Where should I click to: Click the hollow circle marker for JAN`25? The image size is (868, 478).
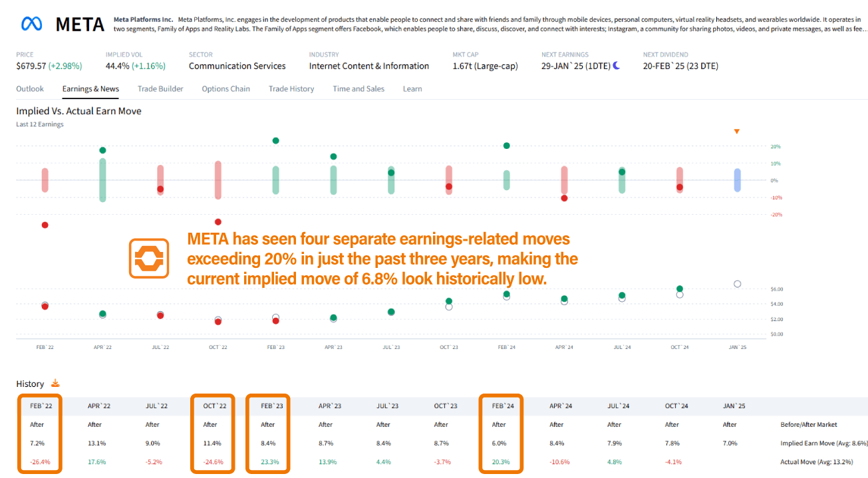pos(738,284)
